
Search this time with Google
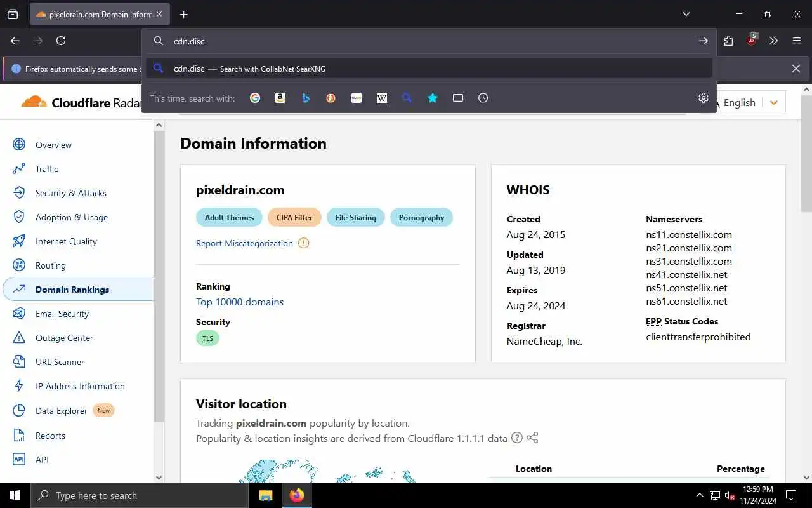(255, 98)
